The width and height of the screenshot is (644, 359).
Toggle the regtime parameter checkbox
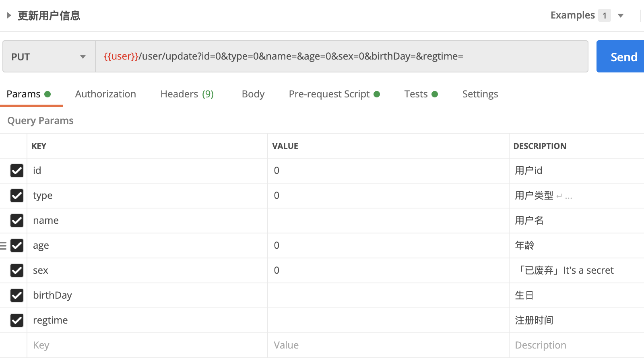(x=17, y=320)
